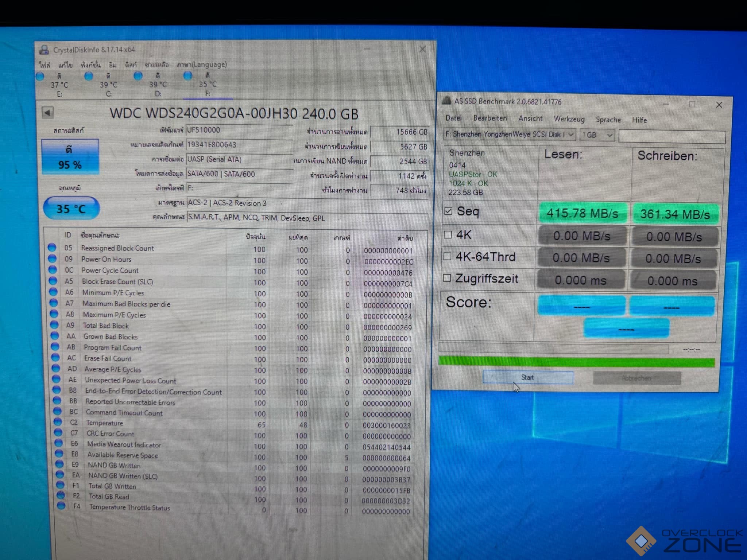
Task: Click status dot for Maximum Bad Blocks per die
Action: 54,303
